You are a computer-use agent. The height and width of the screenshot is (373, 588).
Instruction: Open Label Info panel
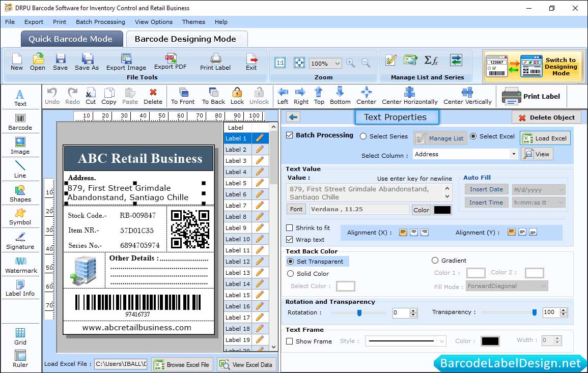click(20, 289)
